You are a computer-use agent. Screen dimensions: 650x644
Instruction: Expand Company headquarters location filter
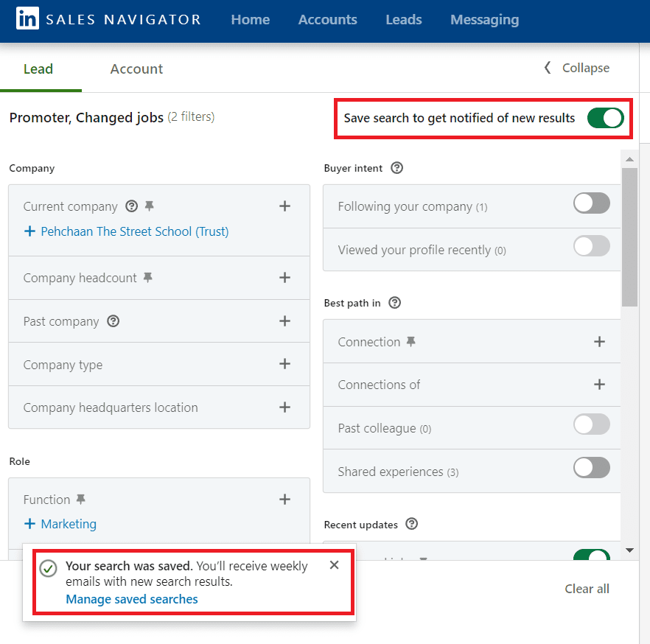[x=284, y=407]
